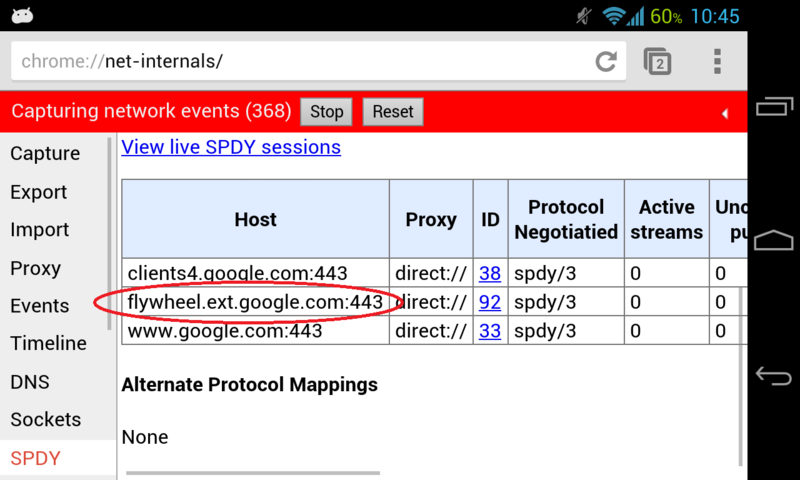
Task: Open View live SPDY sessions link
Action: tap(231, 147)
